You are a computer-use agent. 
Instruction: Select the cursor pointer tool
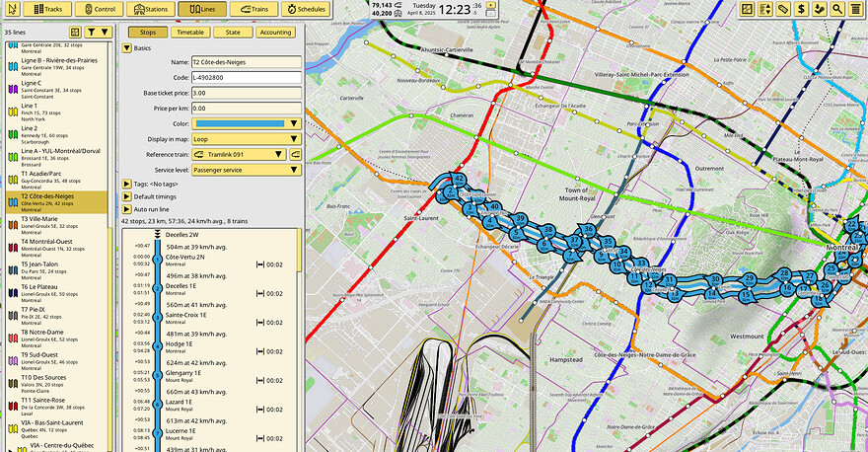13,9
